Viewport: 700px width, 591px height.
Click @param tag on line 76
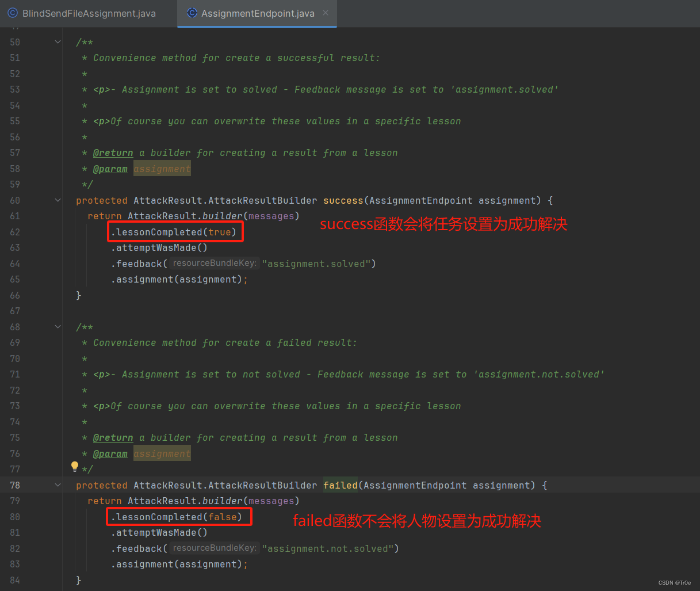coord(110,453)
